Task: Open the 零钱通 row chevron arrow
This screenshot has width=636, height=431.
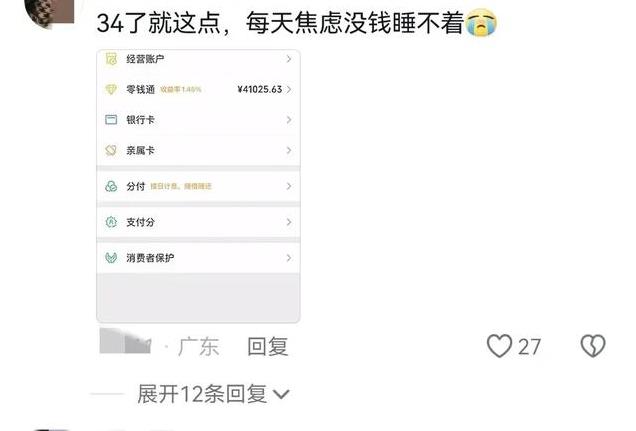Action: 289,89
